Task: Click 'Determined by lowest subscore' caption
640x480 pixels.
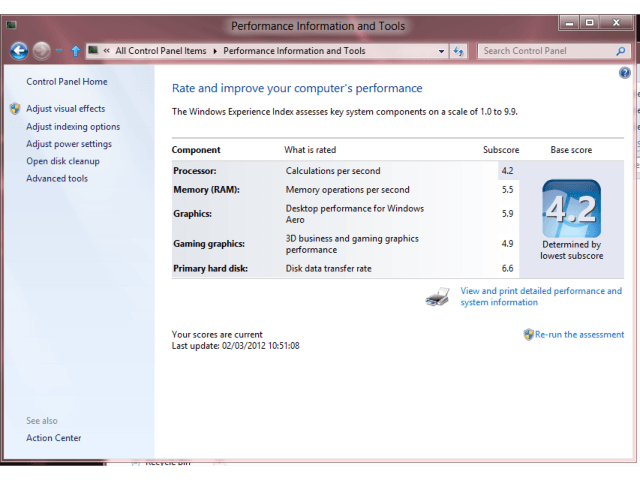Action: click(571, 250)
